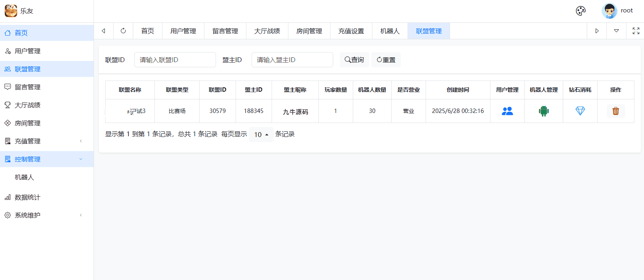This screenshot has width=644, height=280.
Task: Select 联盟管理 in sidebar
Action: click(47, 69)
